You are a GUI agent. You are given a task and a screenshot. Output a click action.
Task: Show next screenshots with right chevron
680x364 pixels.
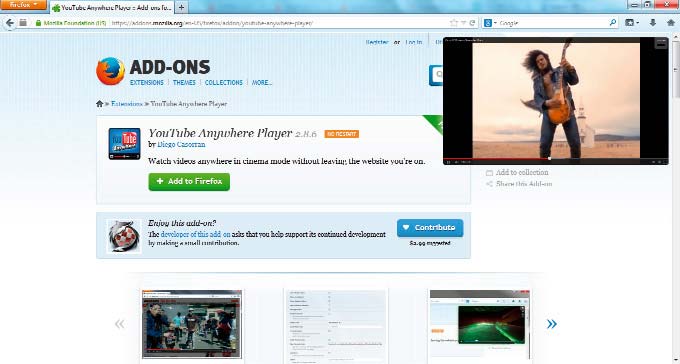pos(552,324)
